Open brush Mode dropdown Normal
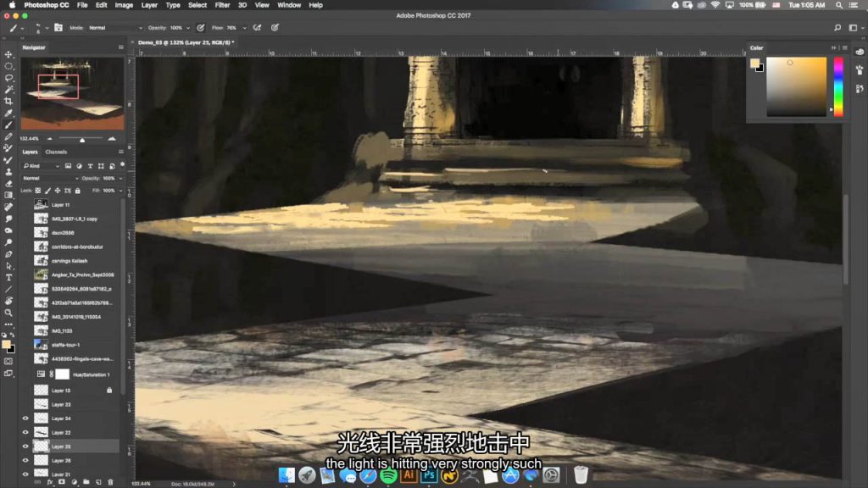 (115, 28)
